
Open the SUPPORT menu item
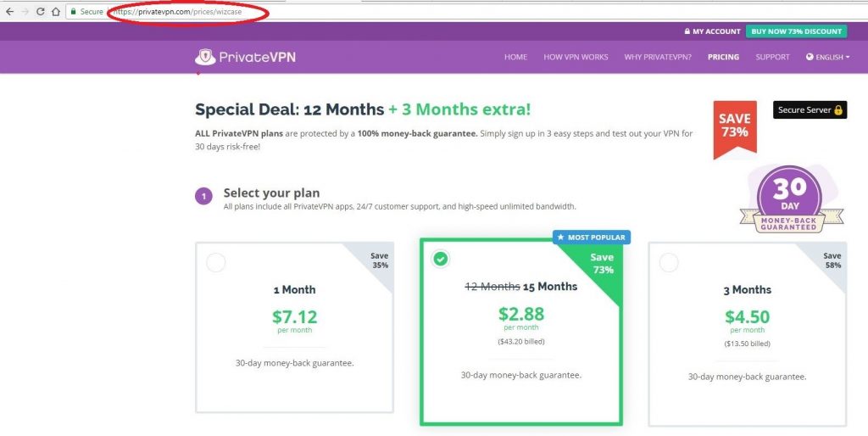click(x=772, y=57)
